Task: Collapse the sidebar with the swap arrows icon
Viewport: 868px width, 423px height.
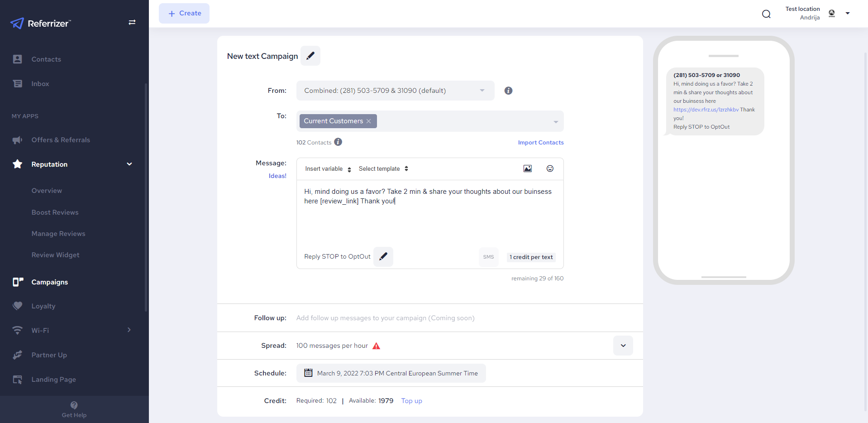Action: (132, 22)
